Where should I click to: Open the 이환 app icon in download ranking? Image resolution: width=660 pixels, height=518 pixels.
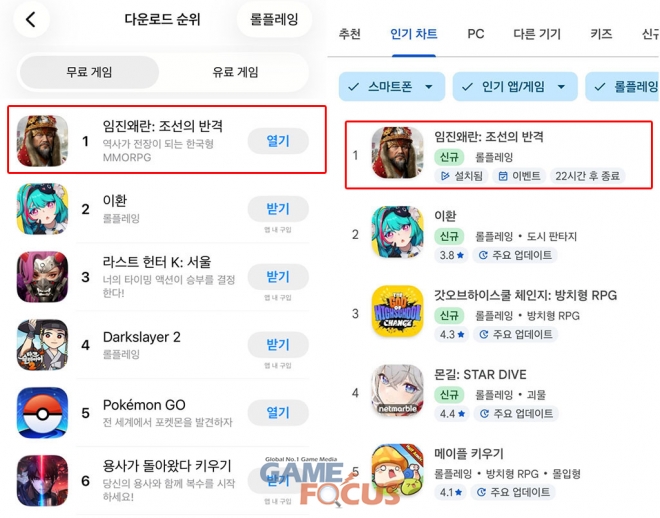[x=42, y=209]
